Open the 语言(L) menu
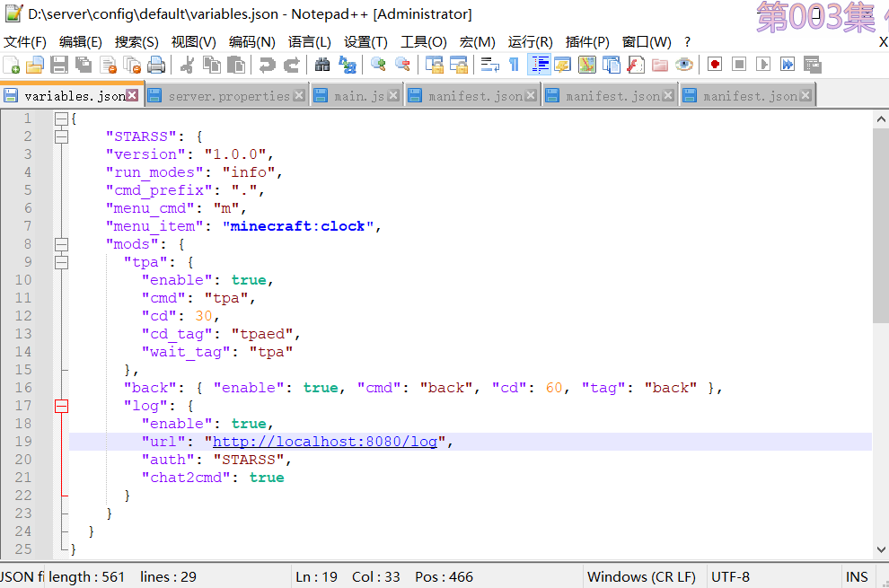 point(309,42)
